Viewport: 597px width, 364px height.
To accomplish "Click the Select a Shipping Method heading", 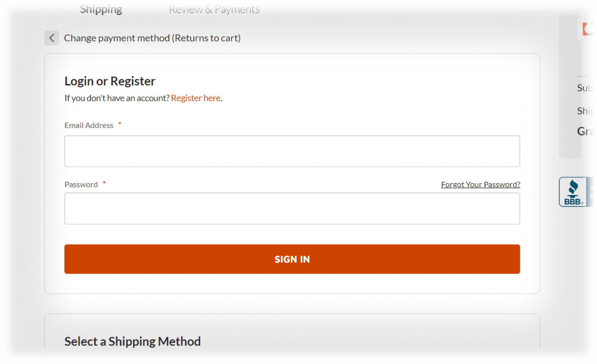I will [132, 341].
